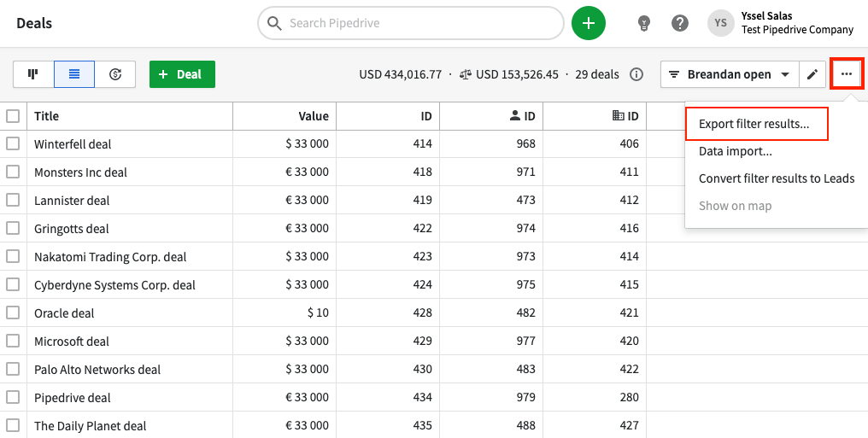This screenshot has height=438, width=868.
Task: Edit filter with pencil icon
Action: tap(812, 74)
